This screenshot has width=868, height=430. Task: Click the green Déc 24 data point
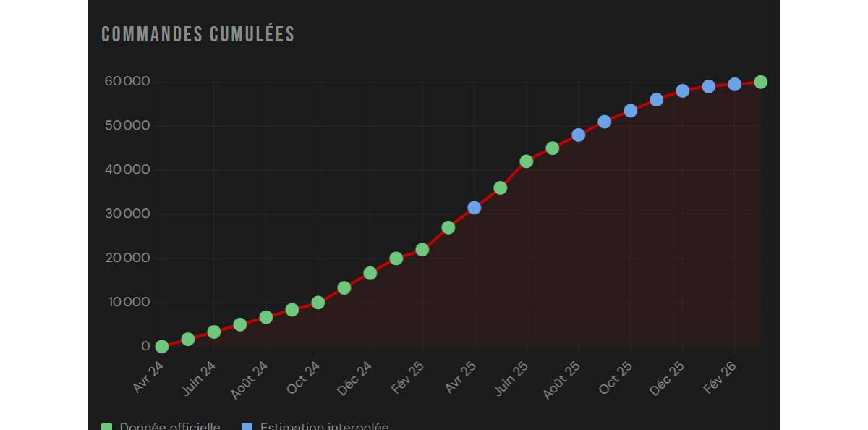pos(370,273)
